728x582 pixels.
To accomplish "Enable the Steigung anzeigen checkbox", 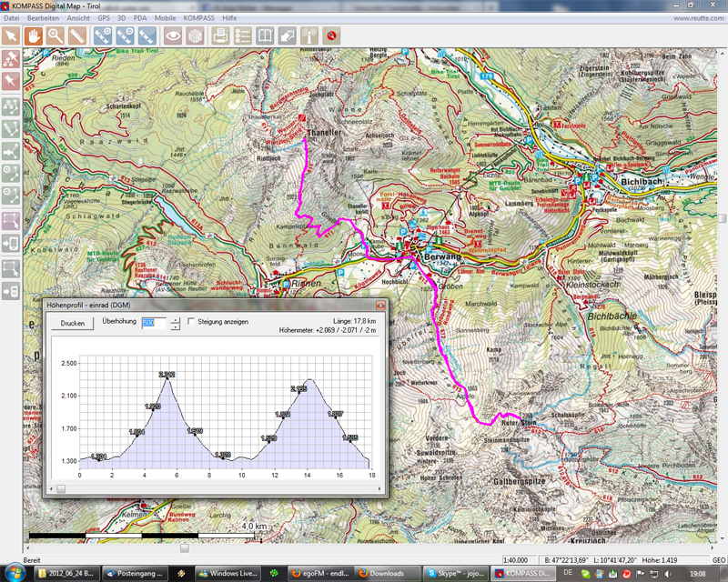I will coord(191,321).
